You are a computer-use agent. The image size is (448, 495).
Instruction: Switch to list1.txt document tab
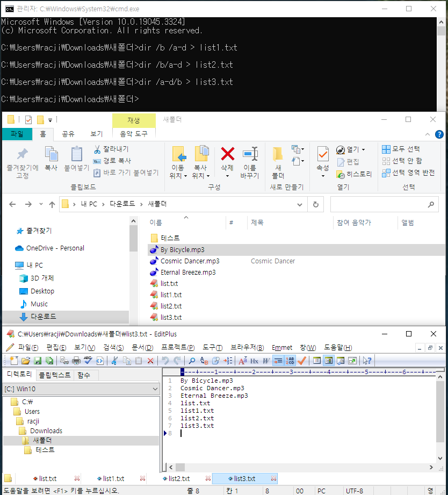pos(113,478)
